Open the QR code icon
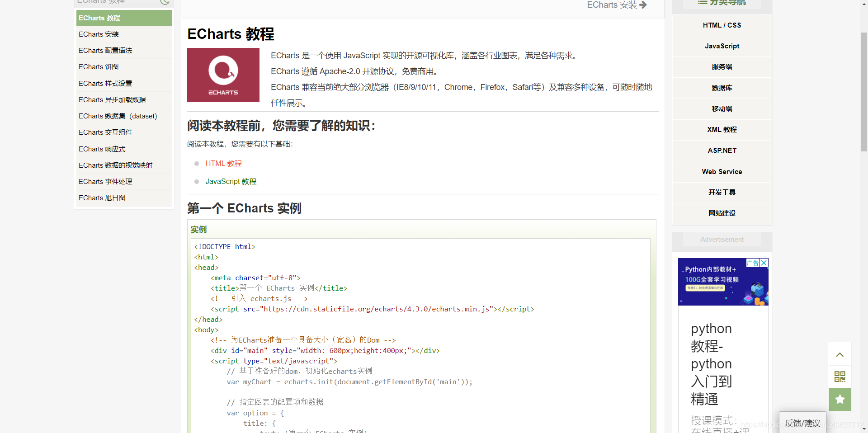Image resolution: width=868 pixels, height=433 pixels. point(840,377)
